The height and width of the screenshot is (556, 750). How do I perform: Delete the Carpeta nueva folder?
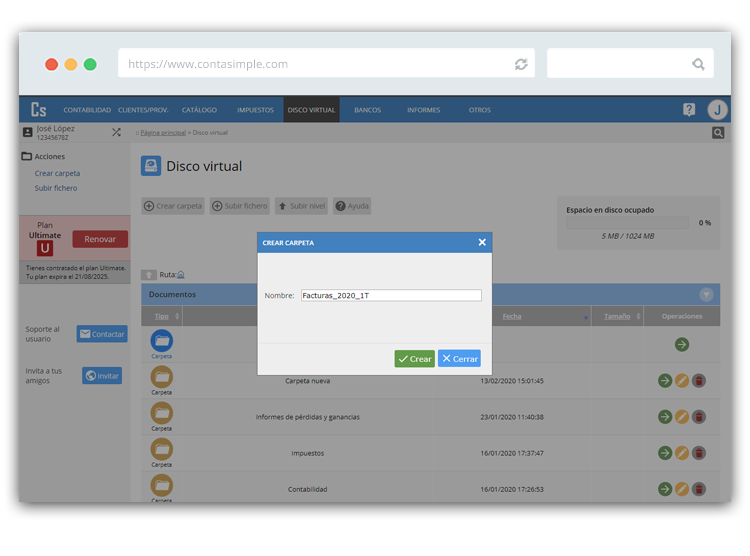click(699, 380)
